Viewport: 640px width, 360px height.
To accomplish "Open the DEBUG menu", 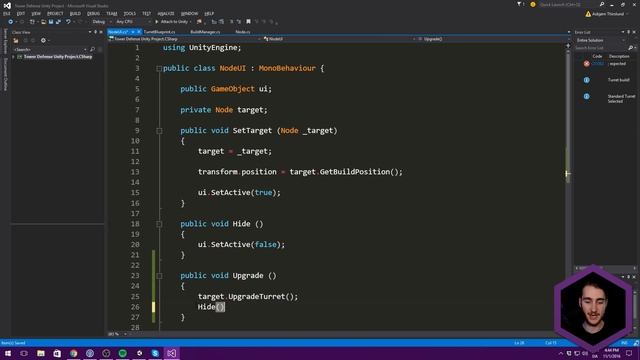I will (93, 13).
